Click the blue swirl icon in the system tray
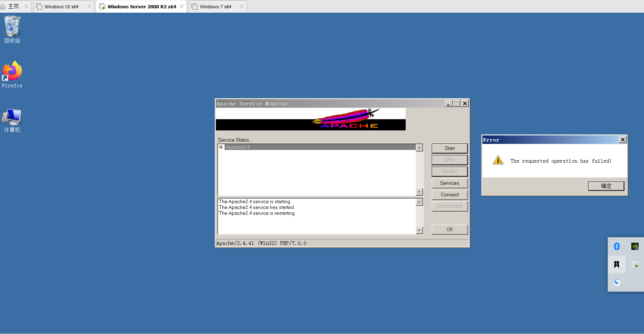Image resolution: width=644 pixels, height=334 pixels. [x=617, y=282]
